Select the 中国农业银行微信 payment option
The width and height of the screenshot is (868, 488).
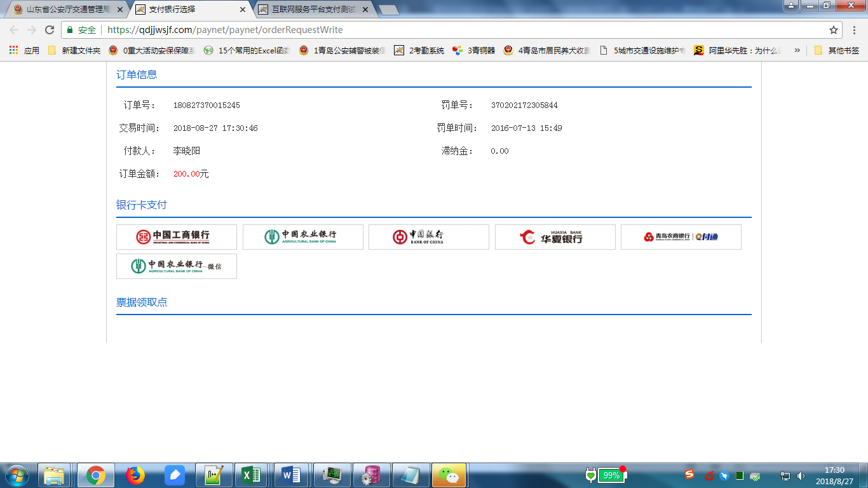pyautogui.click(x=176, y=266)
